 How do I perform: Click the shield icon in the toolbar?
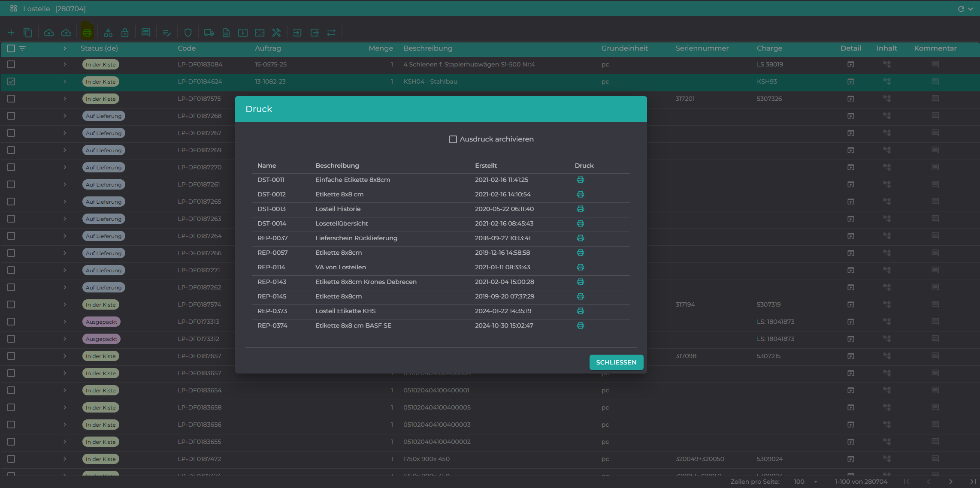coord(188,33)
